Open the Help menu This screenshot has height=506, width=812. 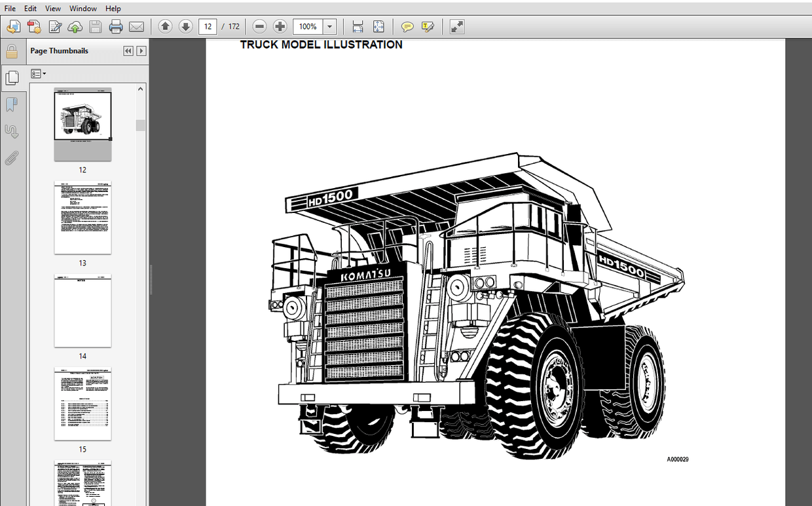tap(113, 9)
